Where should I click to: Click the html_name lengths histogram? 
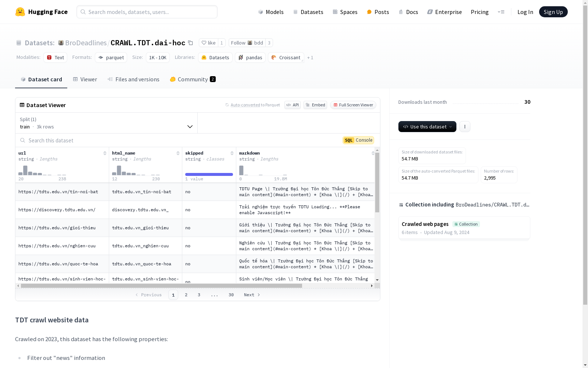[x=136, y=170]
